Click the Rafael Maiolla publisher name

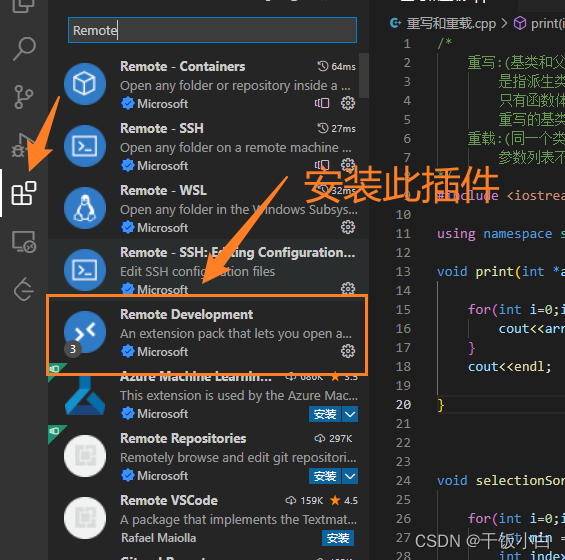pyautogui.click(x=159, y=538)
